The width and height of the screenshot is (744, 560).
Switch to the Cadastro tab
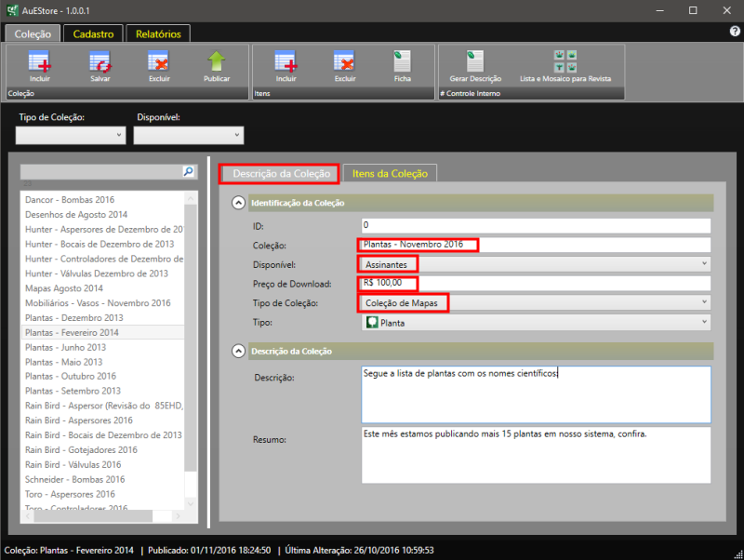(93, 33)
